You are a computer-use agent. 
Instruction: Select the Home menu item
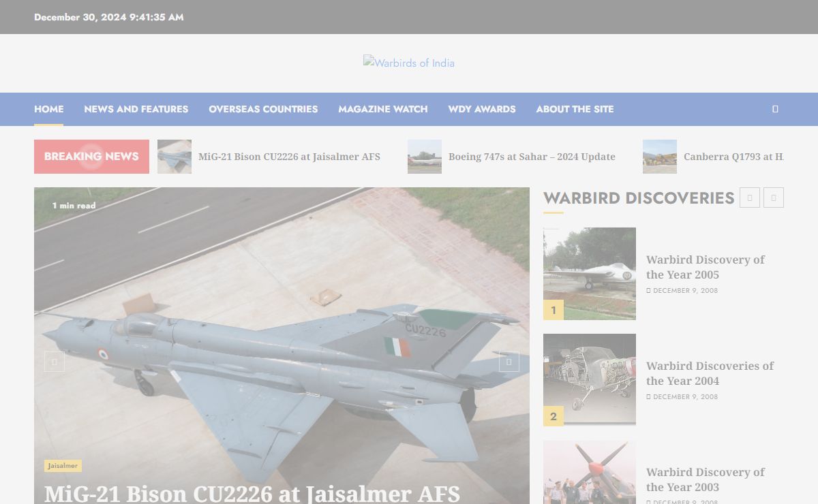pos(49,109)
